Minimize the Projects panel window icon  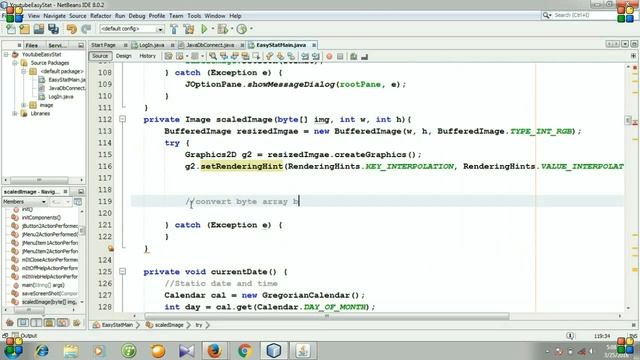coord(81,45)
